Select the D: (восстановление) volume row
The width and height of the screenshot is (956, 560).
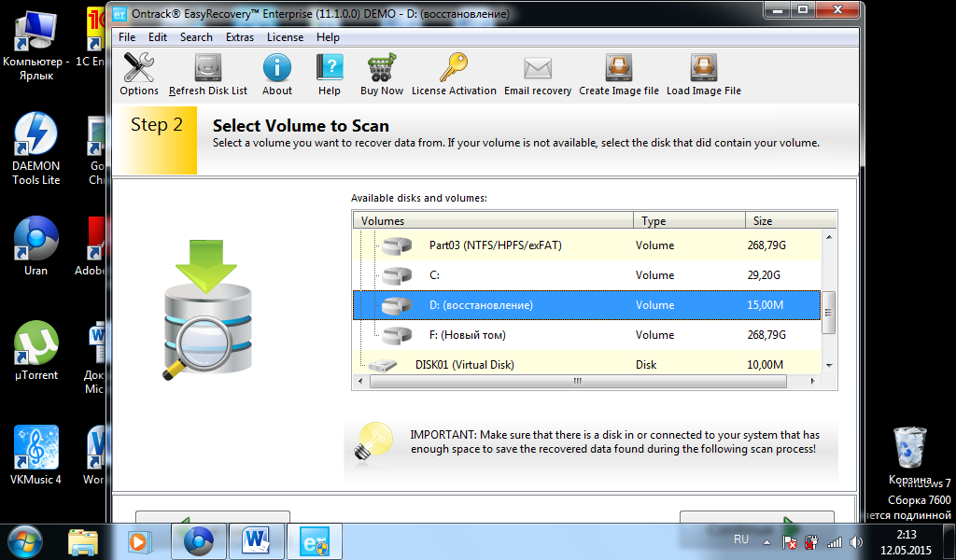tap(587, 305)
